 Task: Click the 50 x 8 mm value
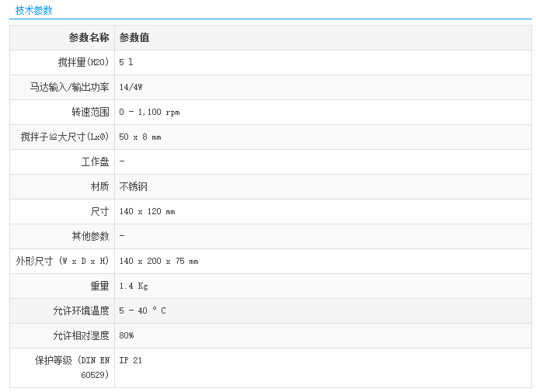tap(140, 137)
